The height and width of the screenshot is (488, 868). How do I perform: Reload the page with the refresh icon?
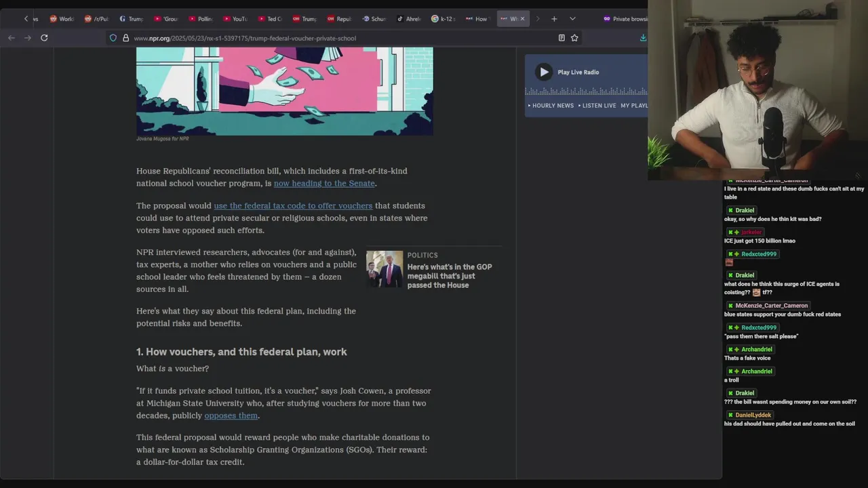pos(44,38)
